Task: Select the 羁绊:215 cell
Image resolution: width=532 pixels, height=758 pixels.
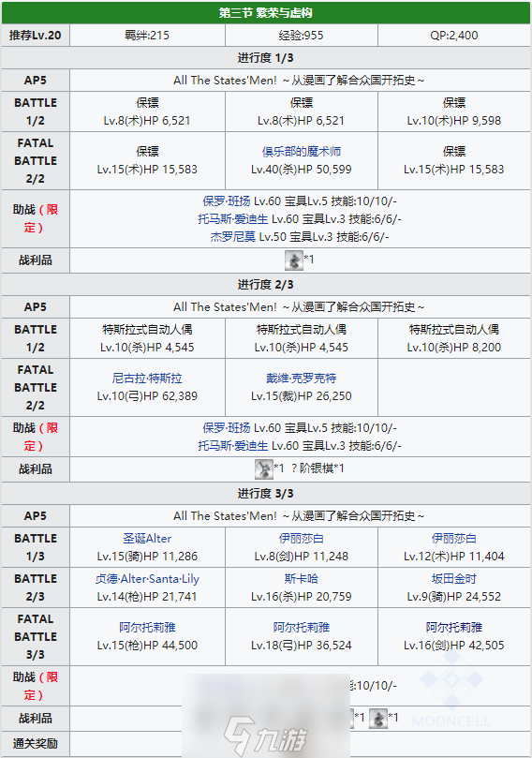Action: click(x=147, y=36)
